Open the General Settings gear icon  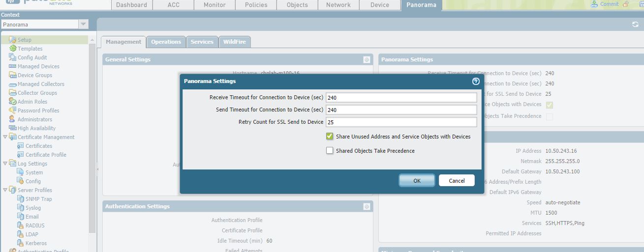367,59
